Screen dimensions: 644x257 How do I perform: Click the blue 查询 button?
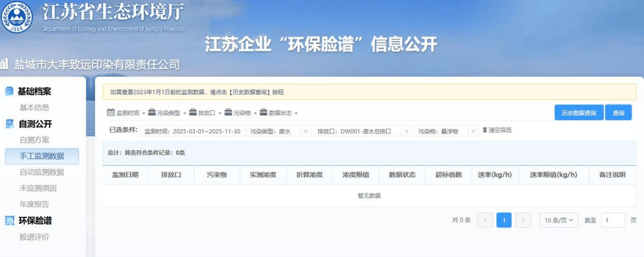[x=618, y=112]
